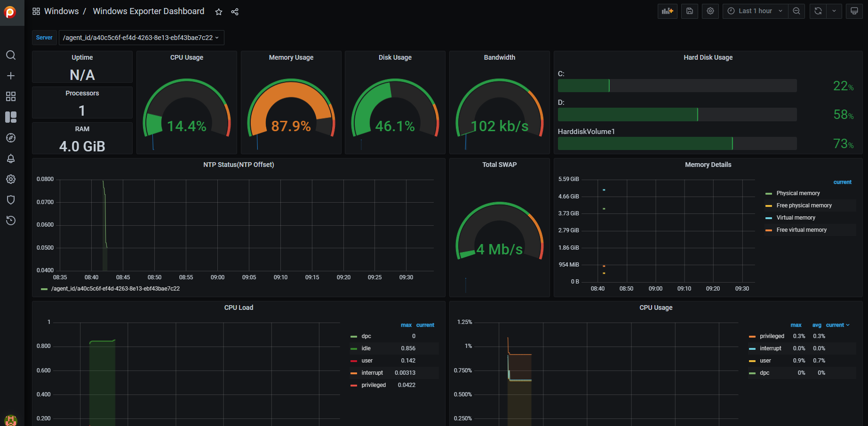Open the CPU Load panel title menu
Screen dimensions: 868x426
(x=239, y=308)
